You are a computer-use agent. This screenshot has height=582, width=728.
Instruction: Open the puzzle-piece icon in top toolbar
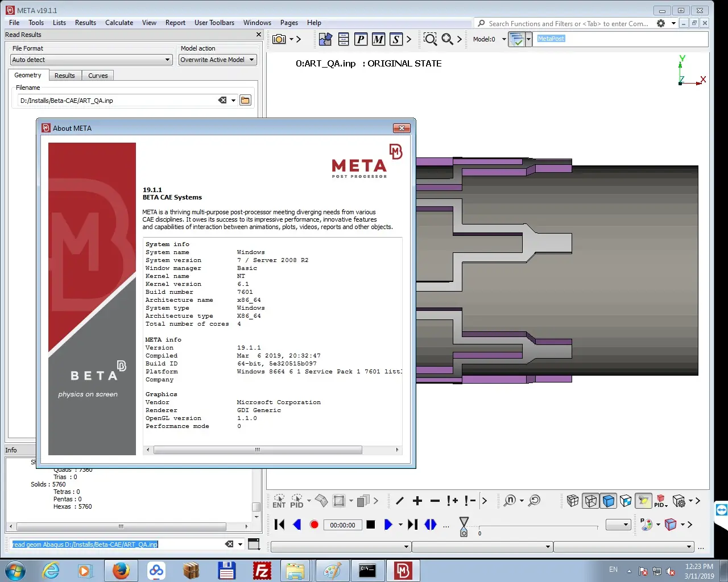click(x=325, y=39)
